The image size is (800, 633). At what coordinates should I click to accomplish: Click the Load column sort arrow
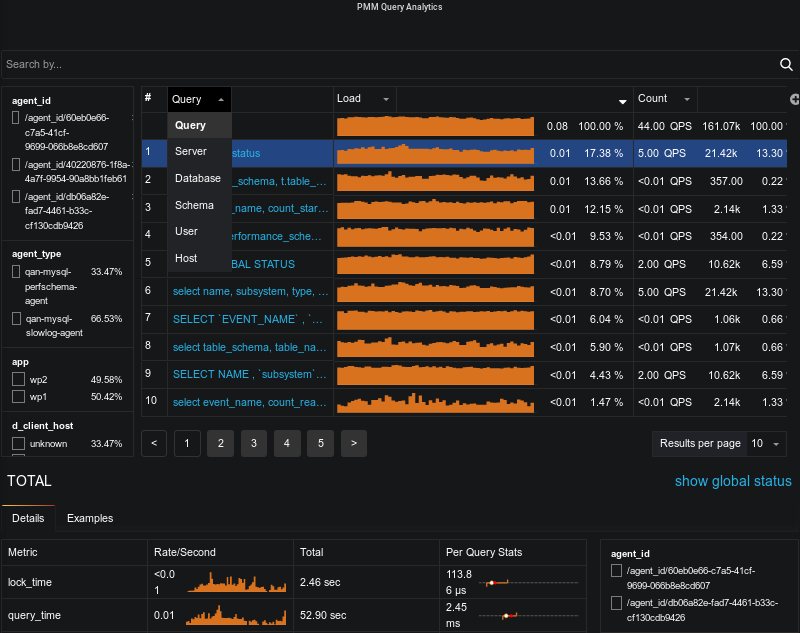pos(623,101)
